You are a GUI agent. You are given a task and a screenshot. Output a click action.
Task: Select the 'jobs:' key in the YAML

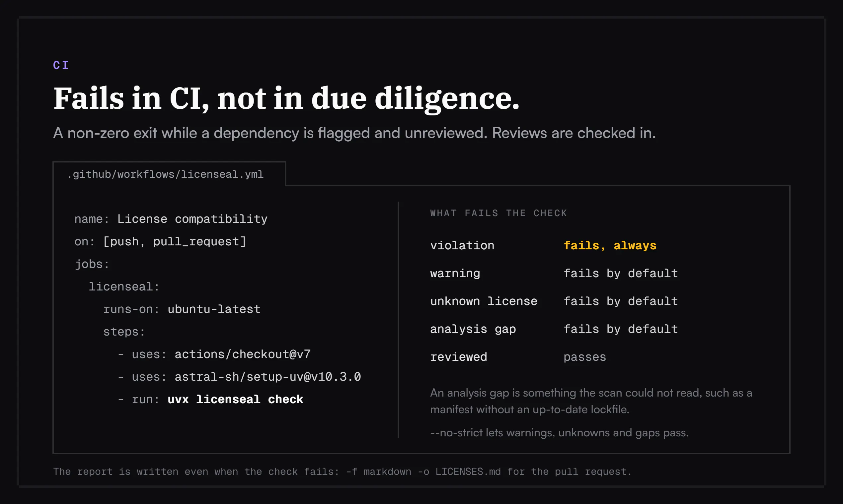[x=92, y=264]
